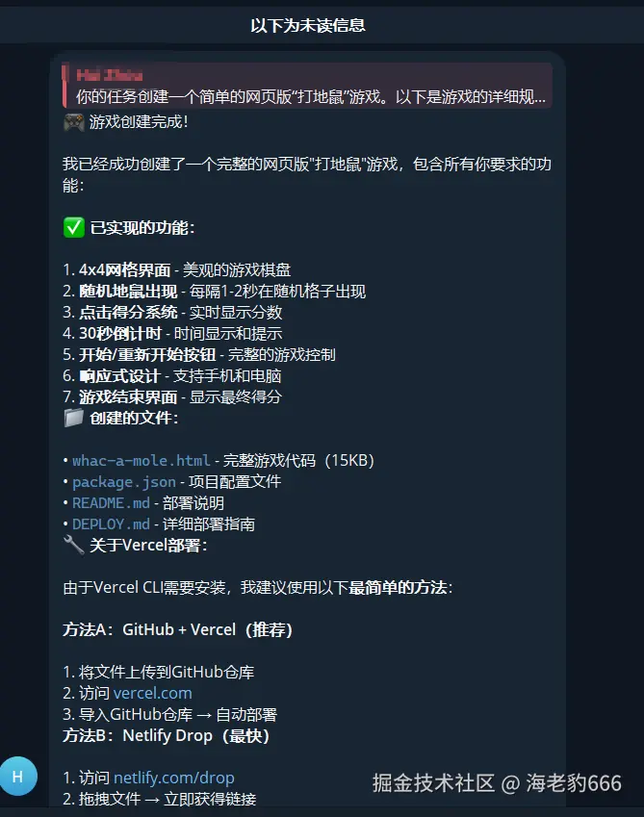Screen dimensions: 644x817
Task: Click the DEPLOY.md code text
Action: pyautogui.click(x=111, y=524)
